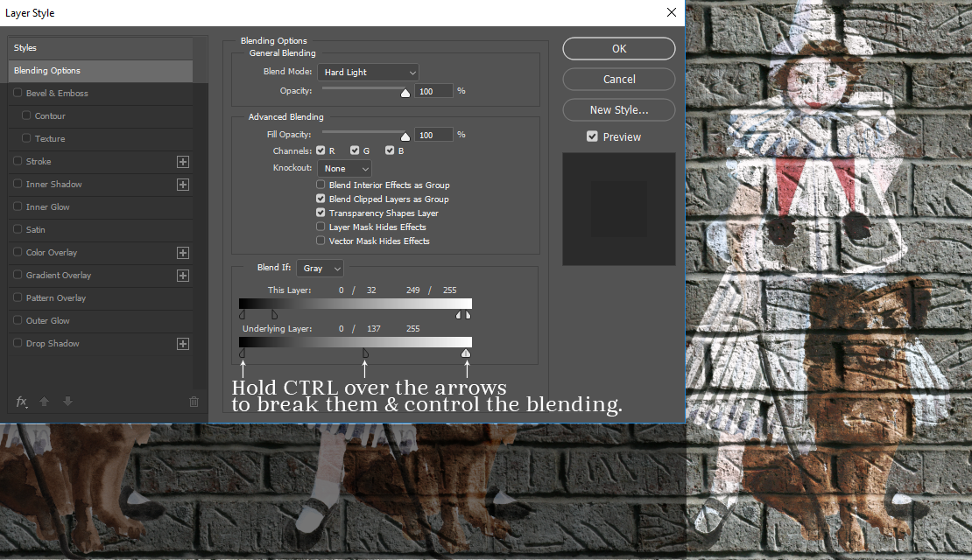This screenshot has width=972, height=560.
Task: Click Underlying Layer black slider at 0
Action: (x=243, y=353)
